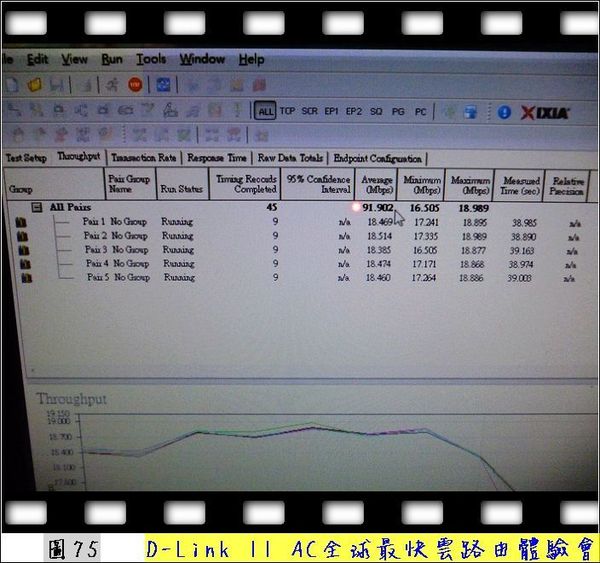Open the Edit menu
This screenshot has width=600, height=563.
[x=38, y=59]
